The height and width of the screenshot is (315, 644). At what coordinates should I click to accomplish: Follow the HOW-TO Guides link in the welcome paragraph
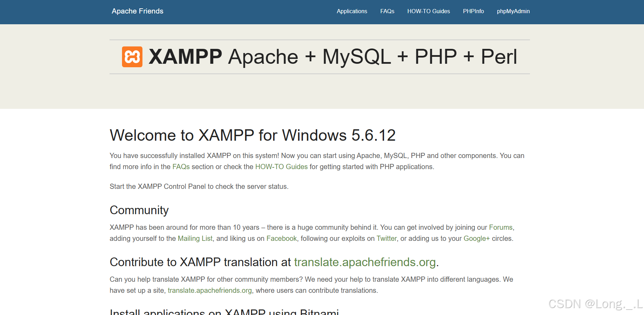click(x=281, y=167)
